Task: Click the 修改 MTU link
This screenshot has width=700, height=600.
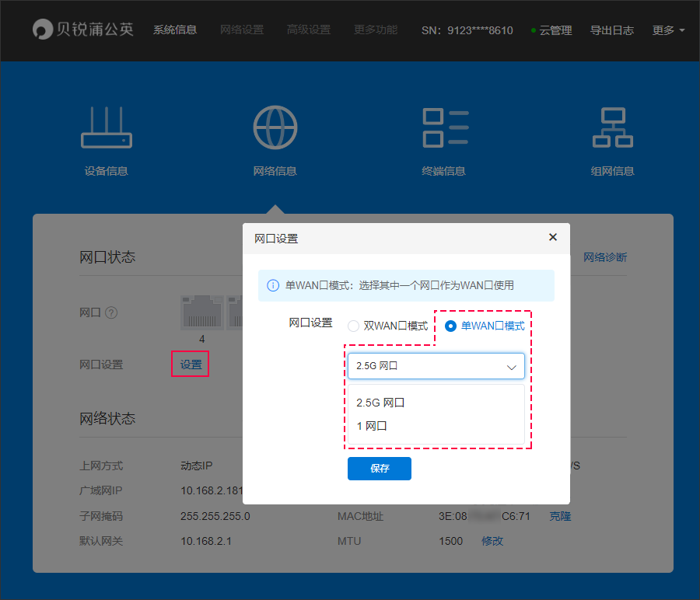Action: [492, 541]
